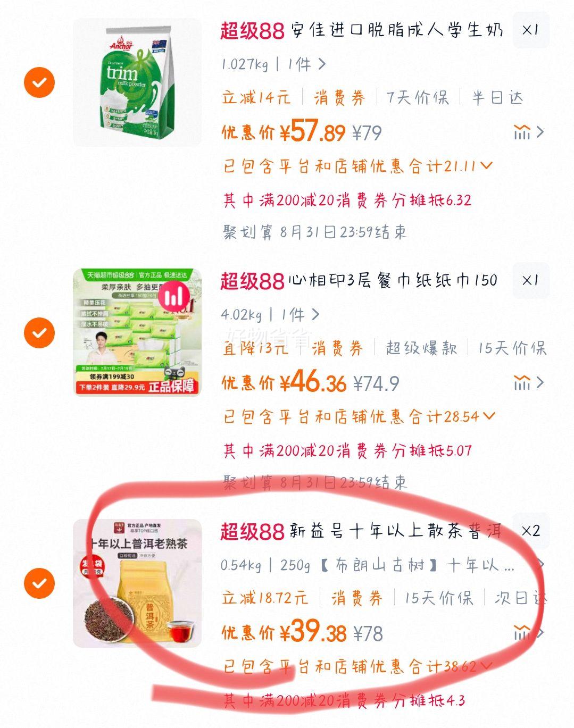Expand discount details totaling 38.62
The image size is (574, 728).
pyautogui.click(x=357, y=666)
